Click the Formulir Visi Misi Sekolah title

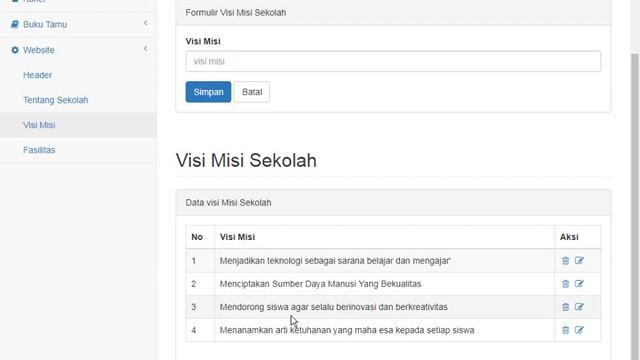pos(236,13)
